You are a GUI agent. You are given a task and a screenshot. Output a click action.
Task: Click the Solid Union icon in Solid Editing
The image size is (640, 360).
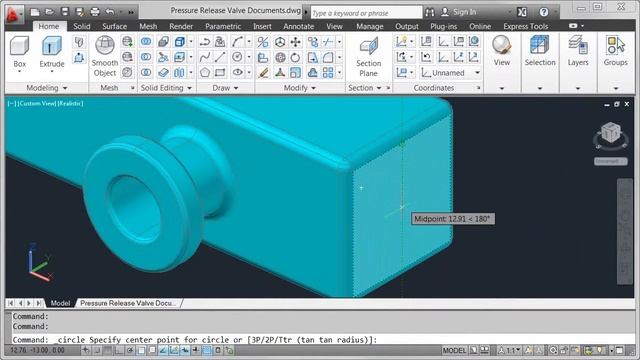pos(146,41)
